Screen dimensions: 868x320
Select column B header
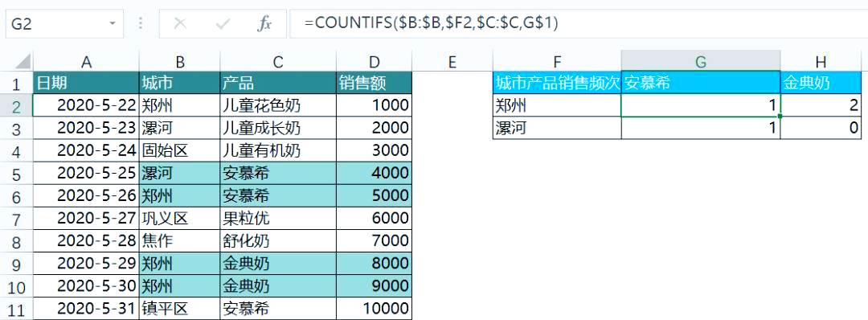179,62
